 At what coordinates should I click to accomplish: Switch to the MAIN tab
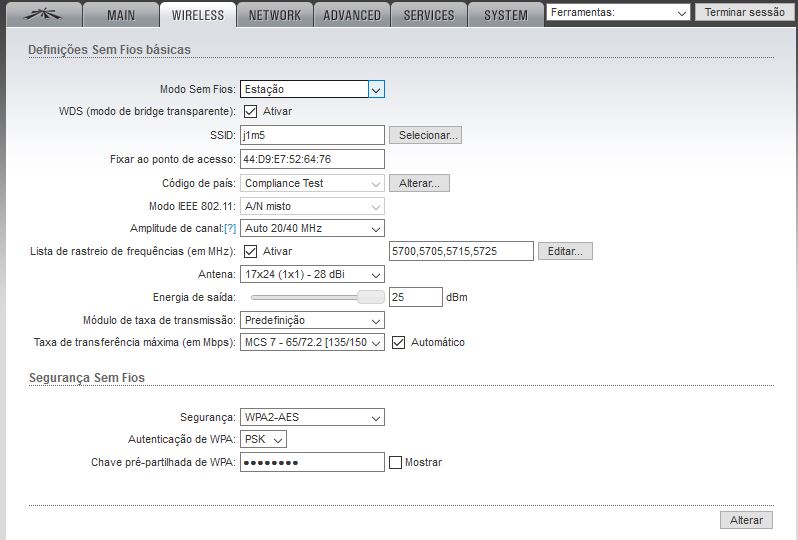pyautogui.click(x=121, y=15)
